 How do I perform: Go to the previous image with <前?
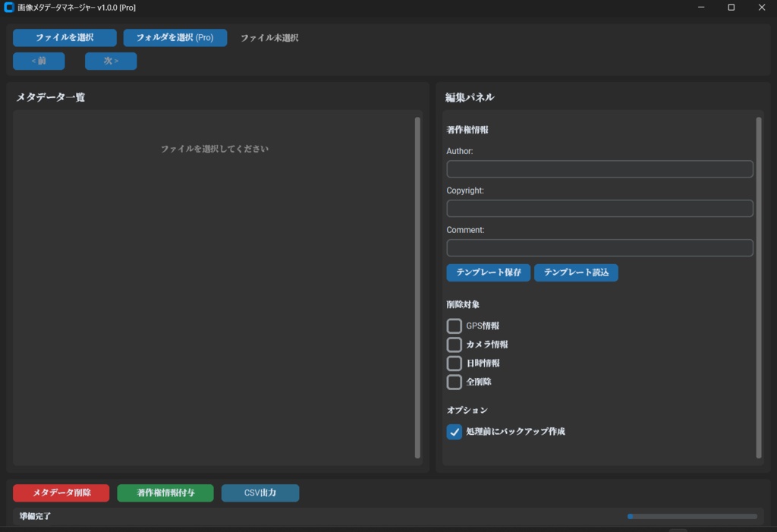pyautogui.click(x=39, y=61)
